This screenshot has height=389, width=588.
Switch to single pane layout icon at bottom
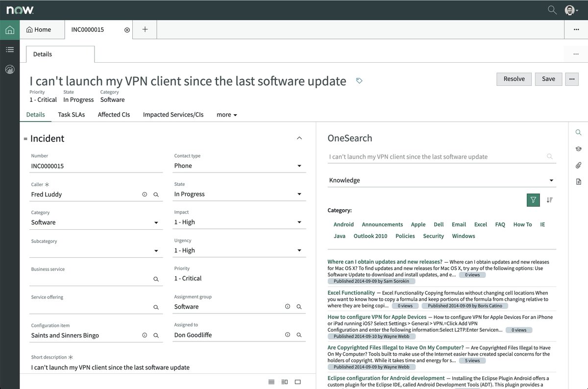297,382
